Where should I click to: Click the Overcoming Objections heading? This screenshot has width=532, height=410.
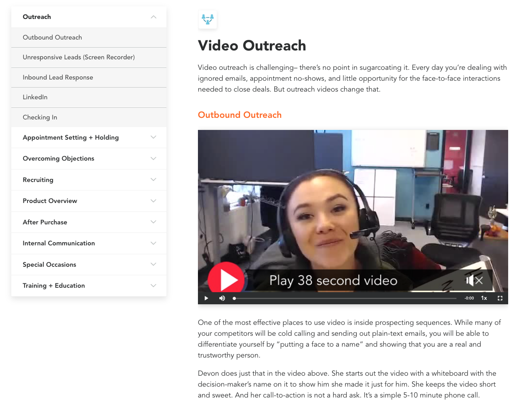(59, 159)
